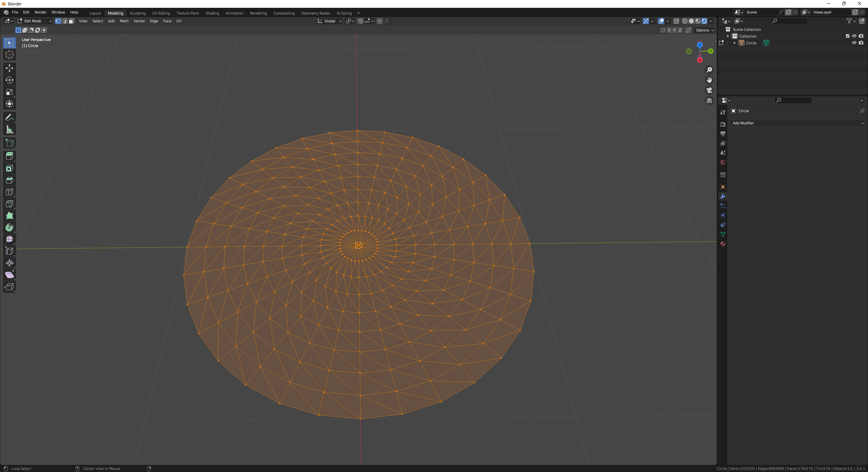Select the Inset Faces tool
This screenshot has height=472, width=868.
click(9, 168)
